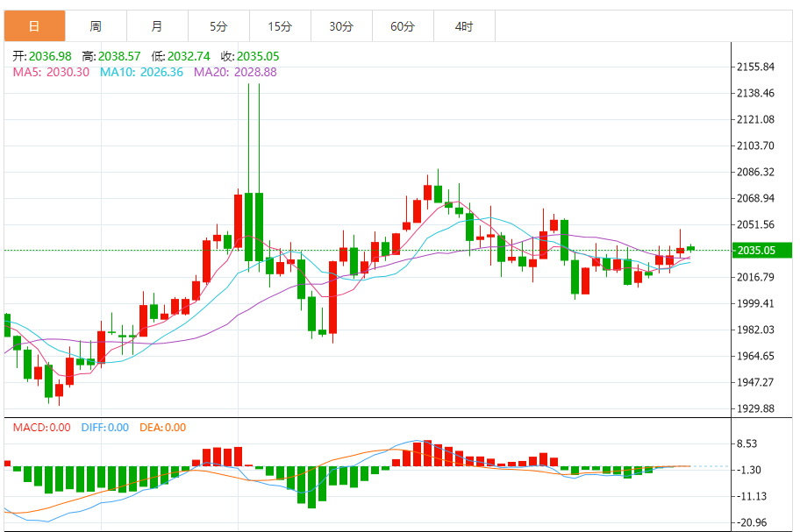Click the -20.96 MACD axis label

[752, 522]
